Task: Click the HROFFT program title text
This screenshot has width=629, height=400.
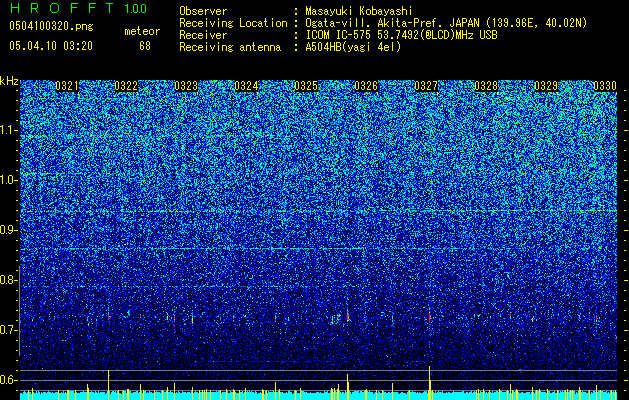Action: click(x=62, y=8)
